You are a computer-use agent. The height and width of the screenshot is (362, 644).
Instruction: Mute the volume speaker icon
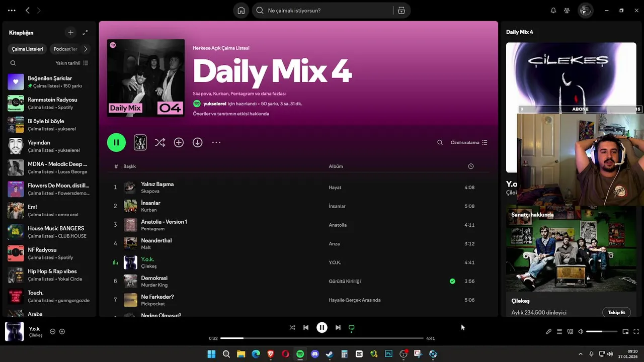click(x=581, y=332)
